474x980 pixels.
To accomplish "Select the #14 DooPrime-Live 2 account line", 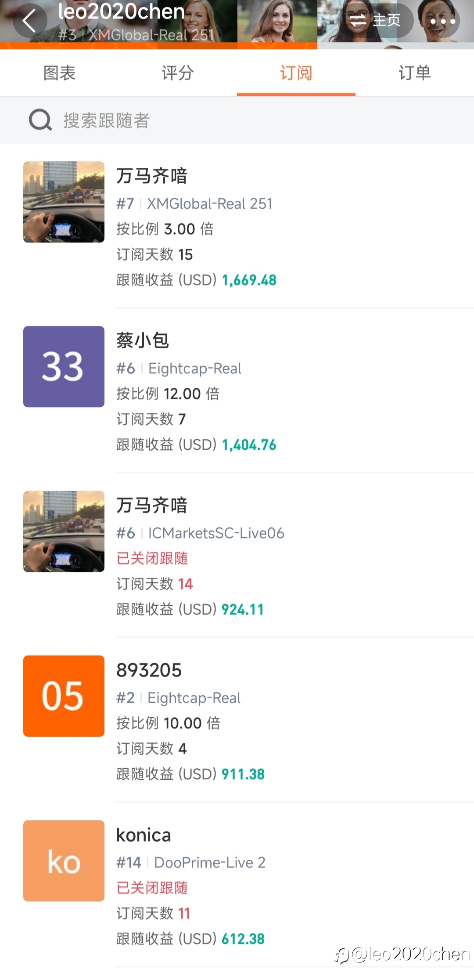I will [x=191, y=862].
